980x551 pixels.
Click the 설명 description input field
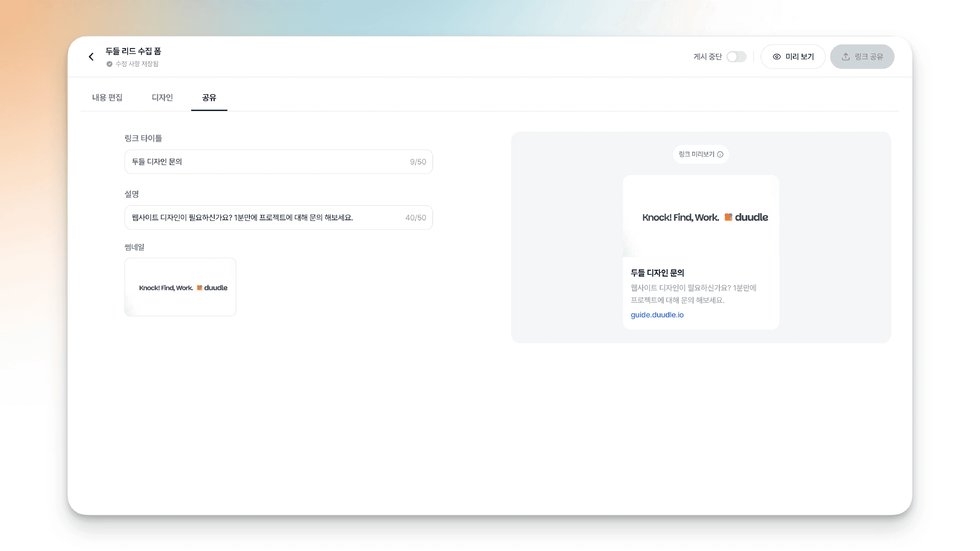278,218
